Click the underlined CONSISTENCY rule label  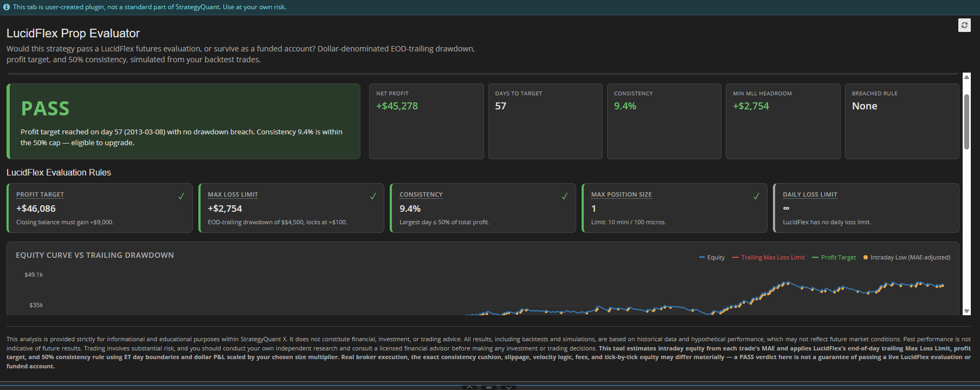tap(421, 194)
